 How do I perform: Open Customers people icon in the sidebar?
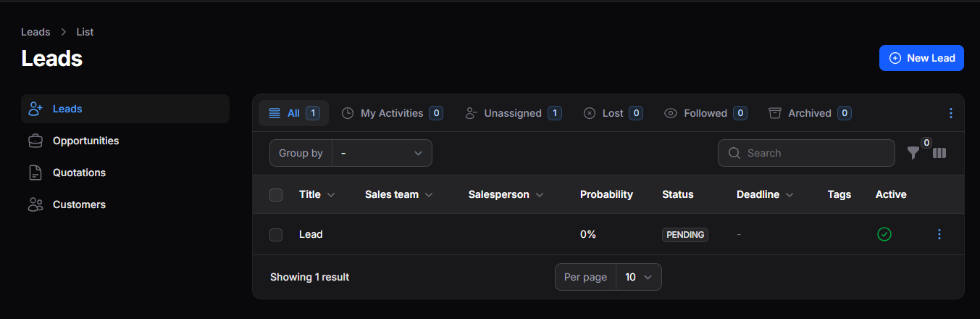pyautogui.click(x=35, y=204)
